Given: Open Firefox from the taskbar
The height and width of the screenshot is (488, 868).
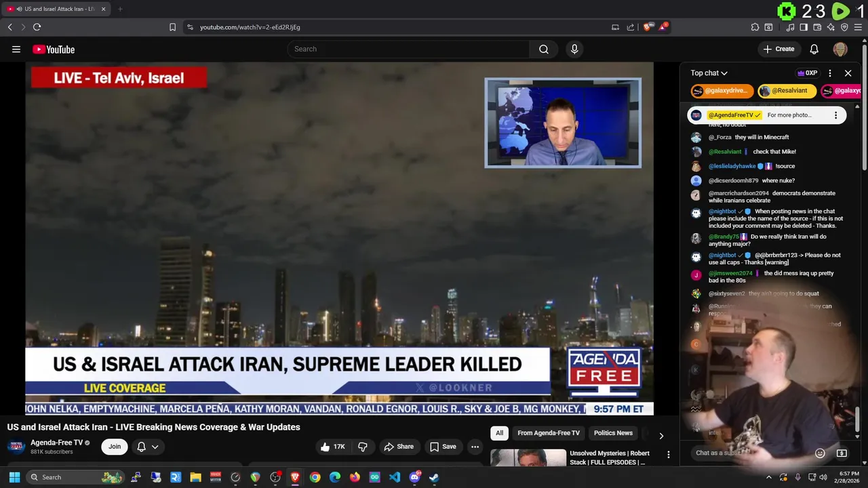Looking at the screenshot, I should [355, 477].
